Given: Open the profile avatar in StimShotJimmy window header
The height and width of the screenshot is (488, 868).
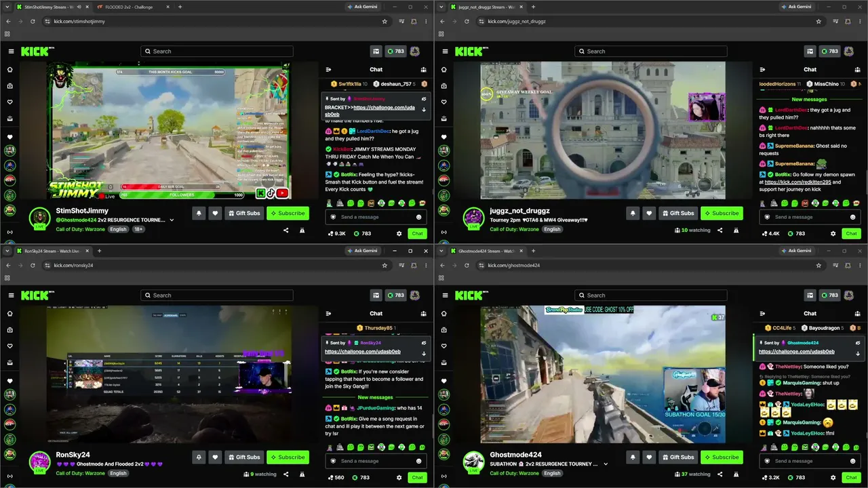Looking at the screenshot, I should point(415,52).
